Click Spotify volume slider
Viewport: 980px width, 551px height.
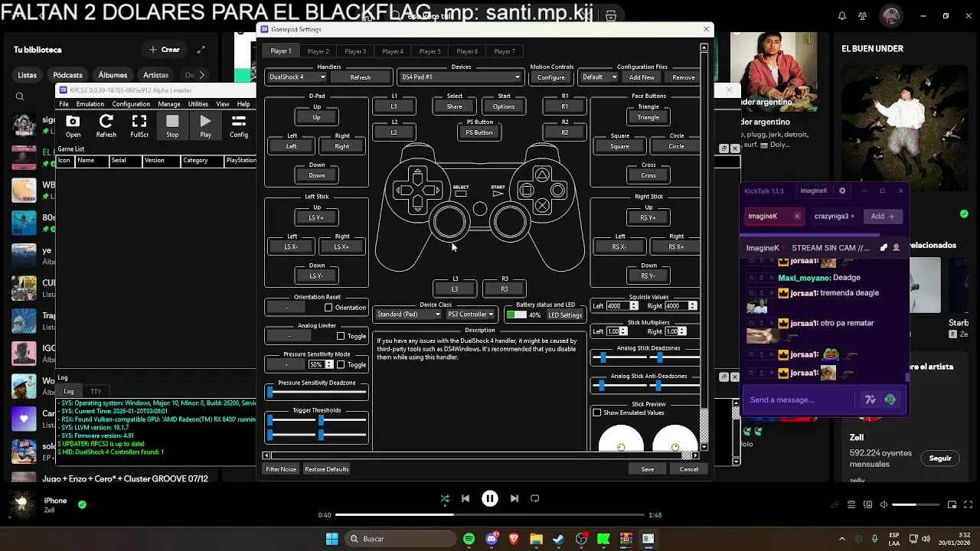(x=915, y=505)
